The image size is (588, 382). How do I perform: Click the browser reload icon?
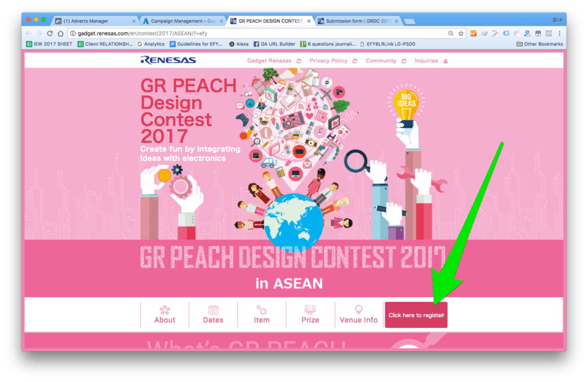pyautogui.click(x=50, y=34)
